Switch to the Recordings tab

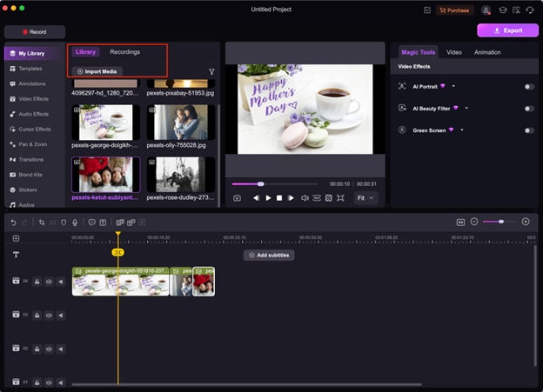pos(124,52)
